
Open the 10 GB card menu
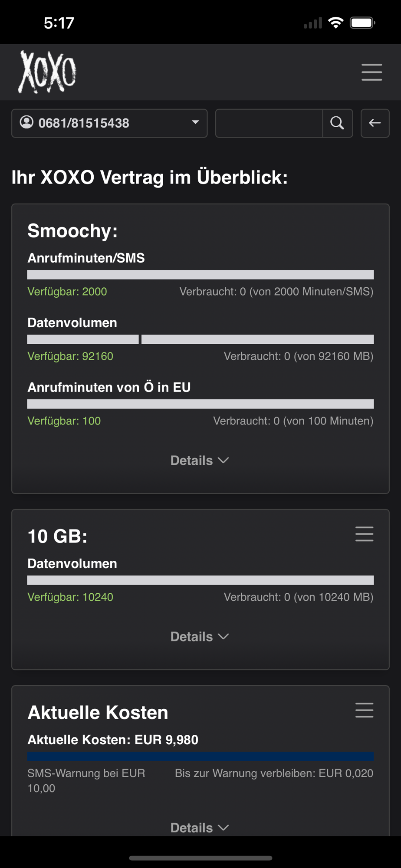tap(364, 534)
